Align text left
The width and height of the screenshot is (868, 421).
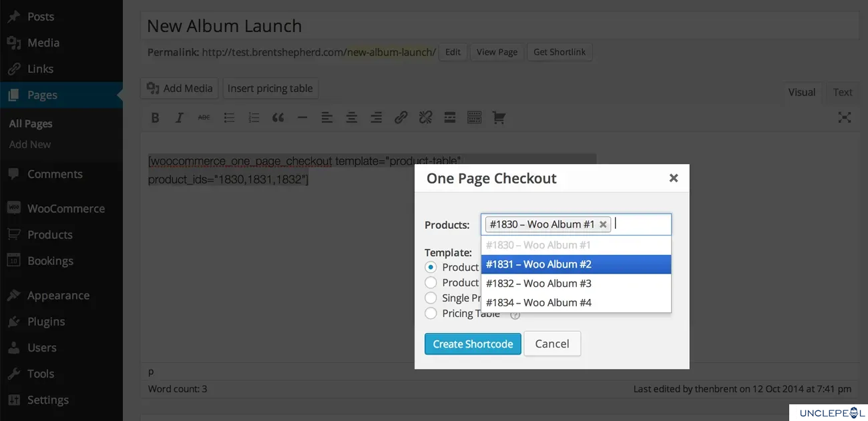[327, 118]
